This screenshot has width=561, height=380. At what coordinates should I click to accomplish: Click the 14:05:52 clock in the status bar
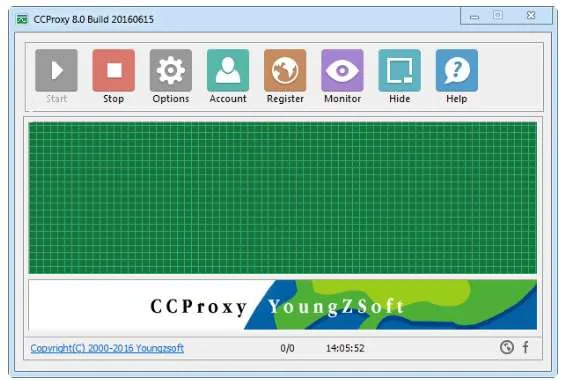345,348
